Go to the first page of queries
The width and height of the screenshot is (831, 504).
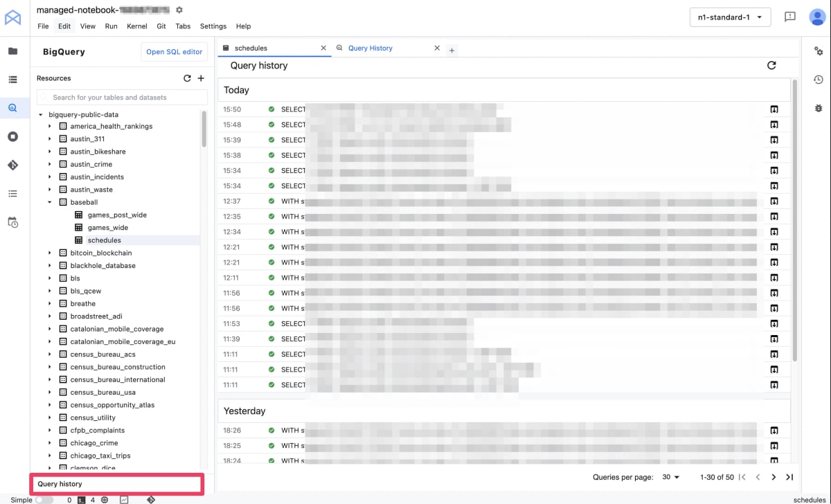(742, 477)
